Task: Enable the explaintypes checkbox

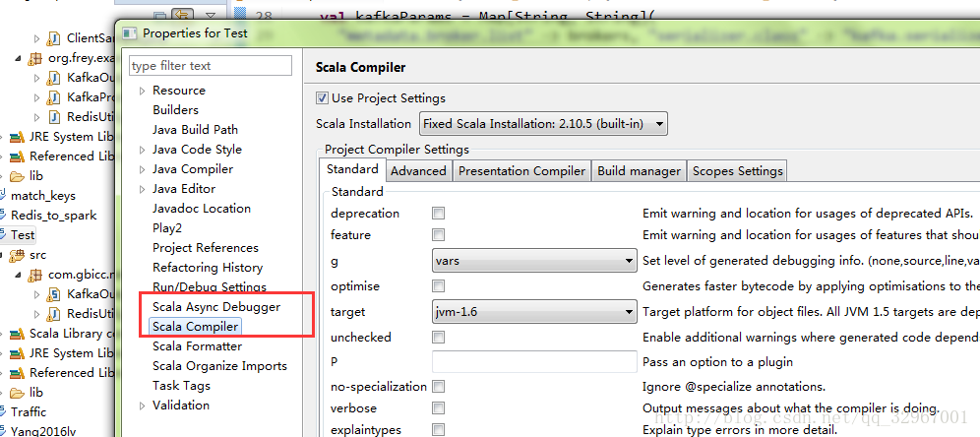Action: click(x=438, y=430)
